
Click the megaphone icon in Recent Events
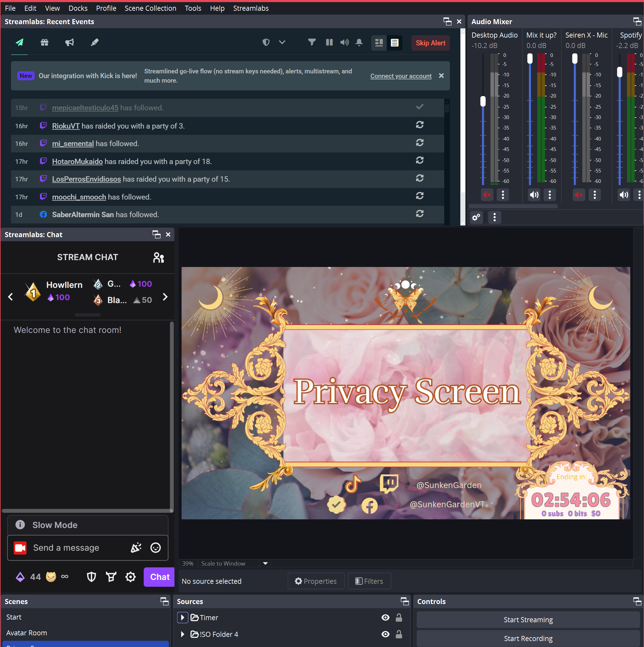point(69,43)
